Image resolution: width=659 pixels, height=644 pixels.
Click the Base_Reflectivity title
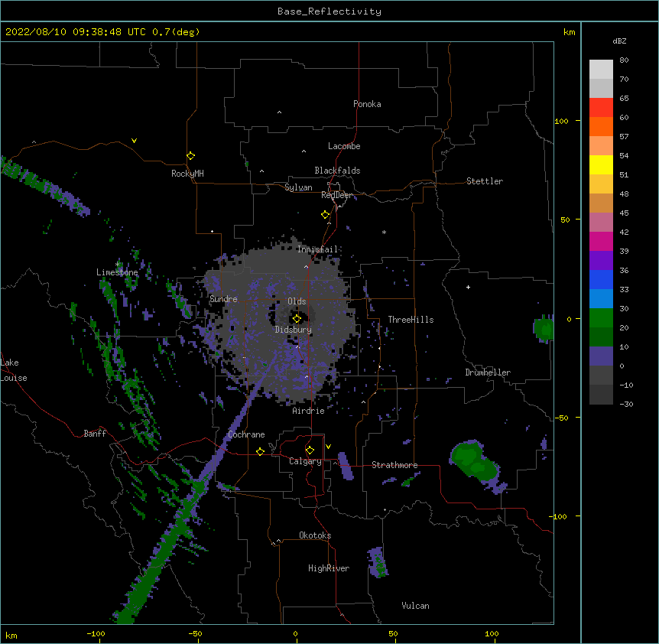tap(329, 11)
